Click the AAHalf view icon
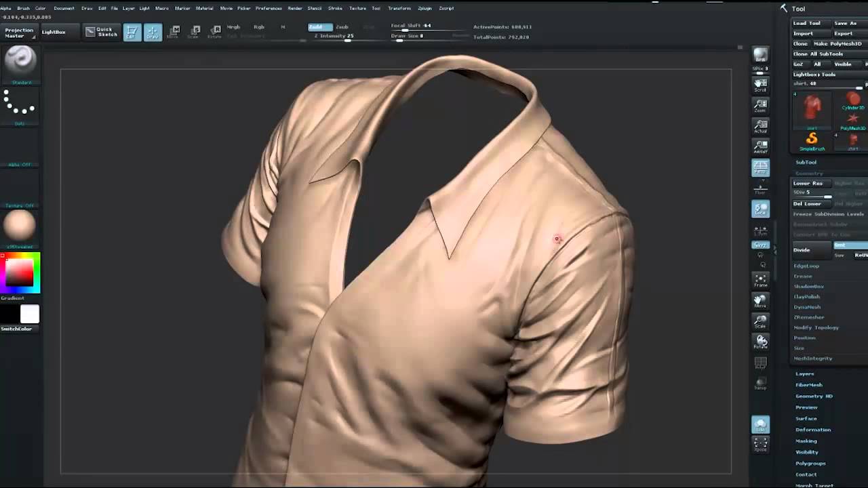The width and height of the screenshot is (868, 488). pyautogui.click(x=760, y=146)
